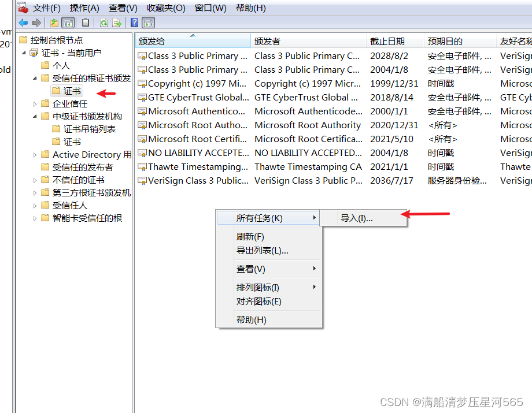The height and width of the screenshot is (413, 532).
Task: Open the 操作(A) menu
Action: point(84,8)
